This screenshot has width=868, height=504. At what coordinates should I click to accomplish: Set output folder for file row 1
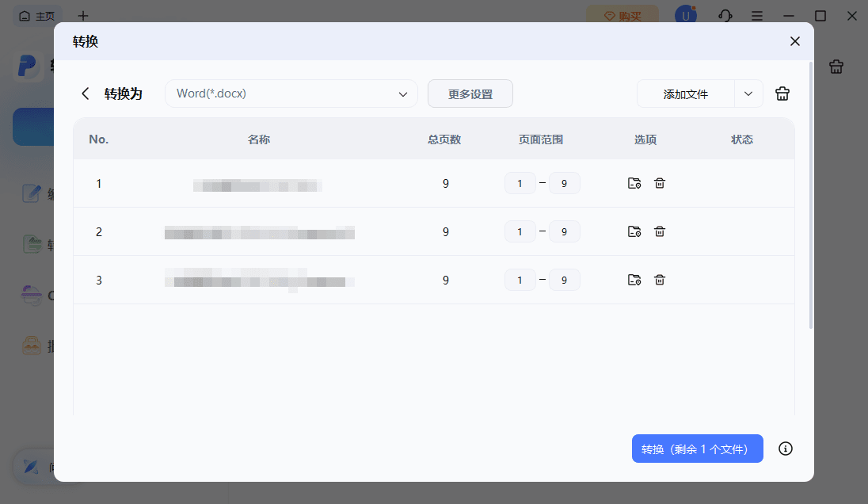(x=634, y=183)
